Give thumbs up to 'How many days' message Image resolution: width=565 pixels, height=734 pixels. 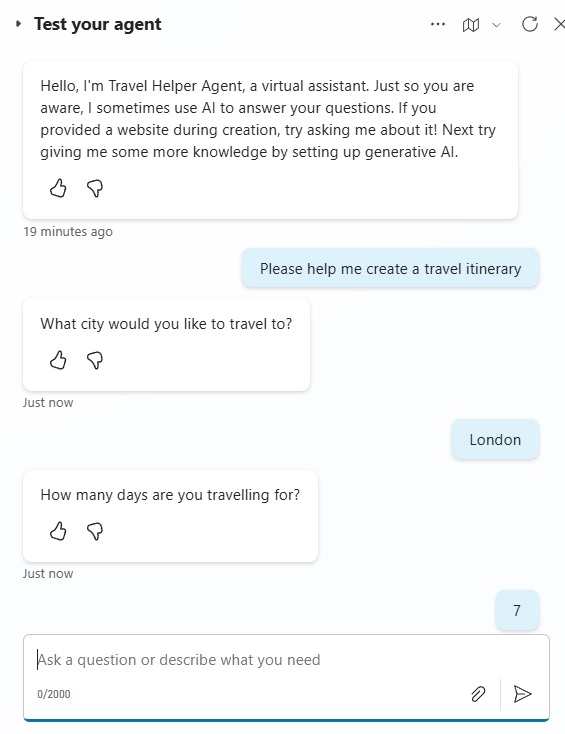pyautogui.click(x=58, y=531)
